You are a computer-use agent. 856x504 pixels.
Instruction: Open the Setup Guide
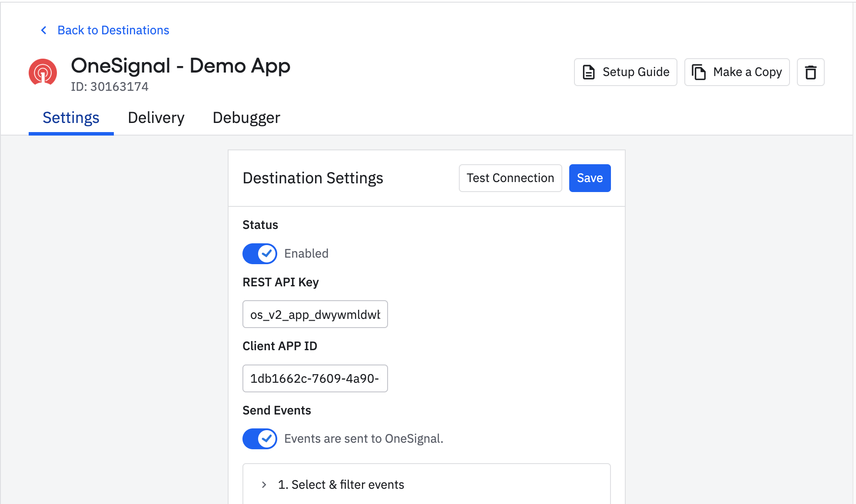[x=625, y=72]
